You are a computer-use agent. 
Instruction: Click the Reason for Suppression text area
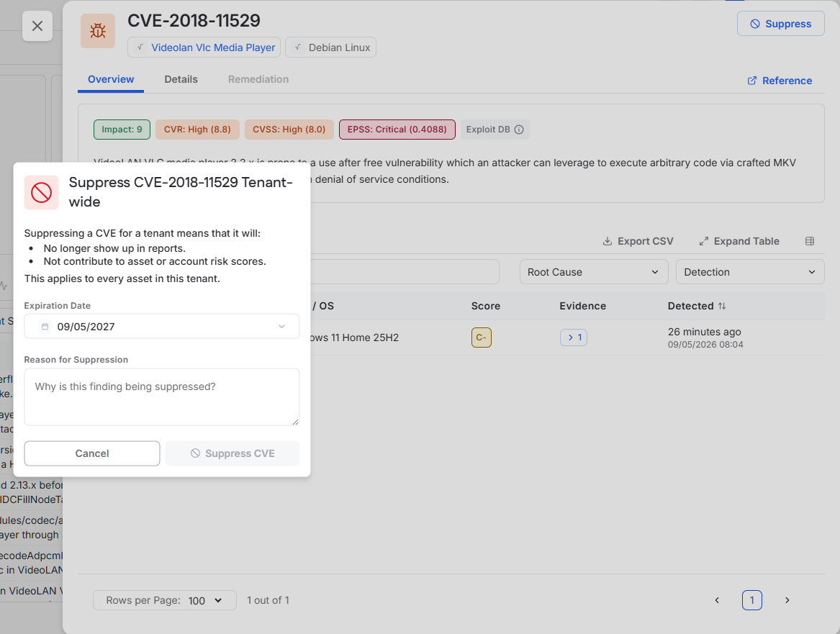point(162,397)
